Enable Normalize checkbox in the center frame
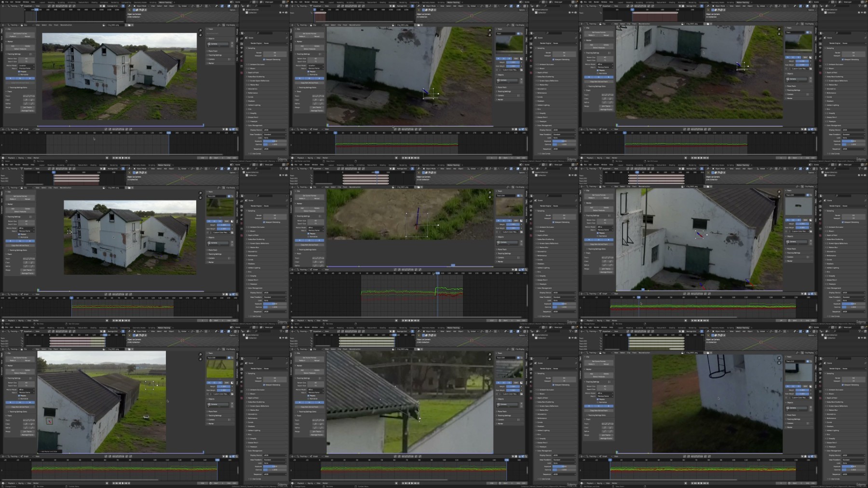 (309, 237)
